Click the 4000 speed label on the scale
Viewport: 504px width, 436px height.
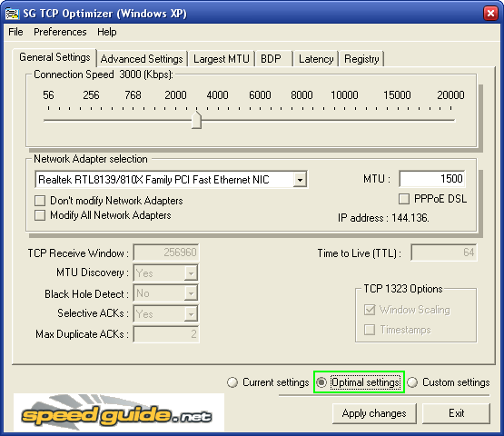pyautogui.click(x=218, y=95)
